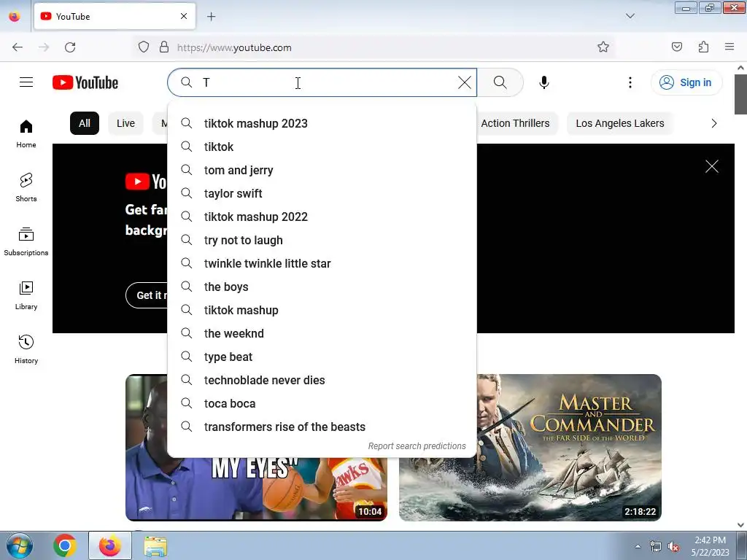Choose suggestion 'the boys'

click(322, 287)
